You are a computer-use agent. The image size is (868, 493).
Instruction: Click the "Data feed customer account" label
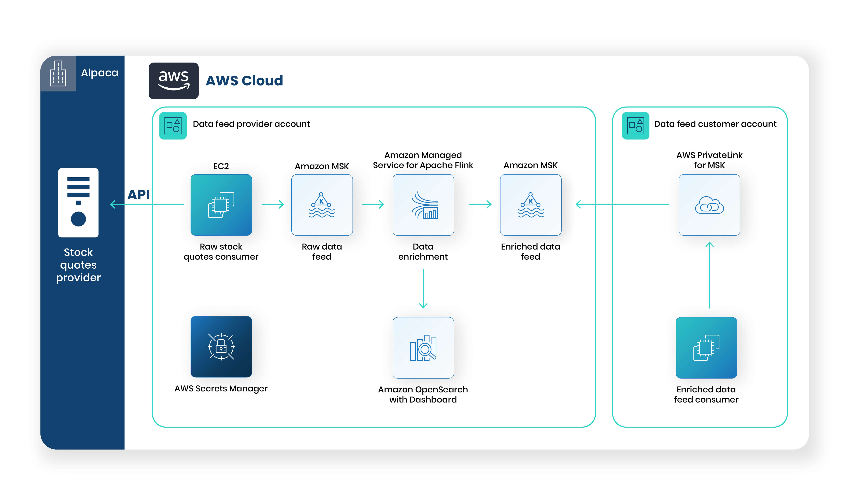[x=715, y=124]
